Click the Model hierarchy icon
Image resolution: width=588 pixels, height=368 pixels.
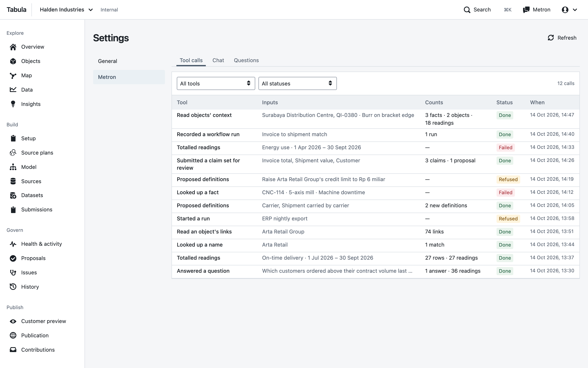13,167
